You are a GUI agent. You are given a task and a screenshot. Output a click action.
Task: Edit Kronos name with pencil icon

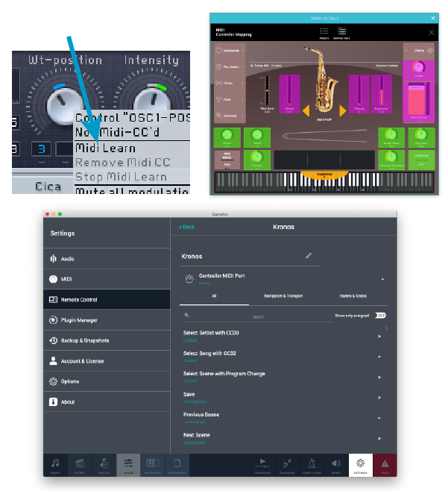[309, 256]
